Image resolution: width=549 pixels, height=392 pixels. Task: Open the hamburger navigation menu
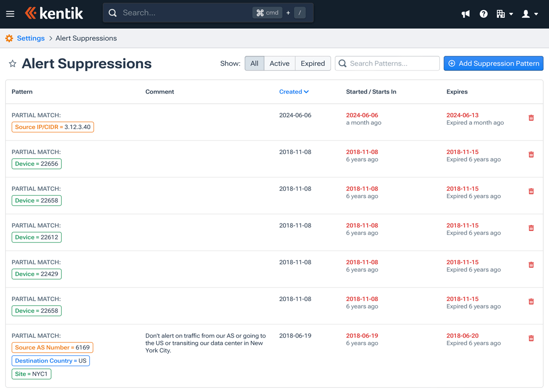click(10, 14)
